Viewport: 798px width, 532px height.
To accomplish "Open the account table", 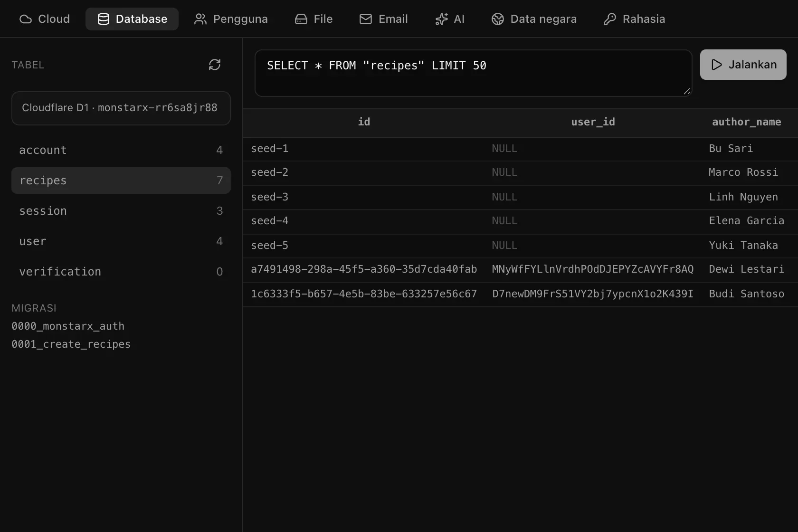I will (x=121, y=150).
